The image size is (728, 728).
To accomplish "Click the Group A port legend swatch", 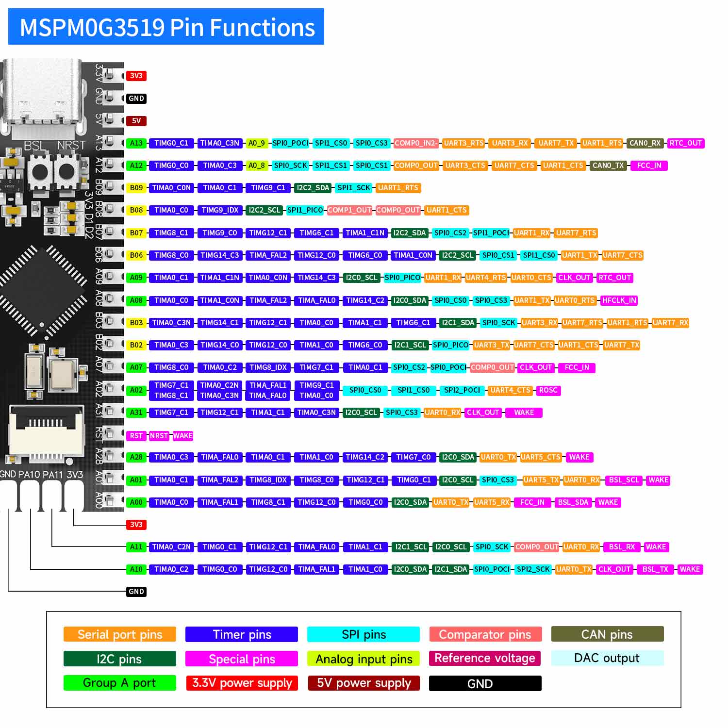I will tap(120, 683).
